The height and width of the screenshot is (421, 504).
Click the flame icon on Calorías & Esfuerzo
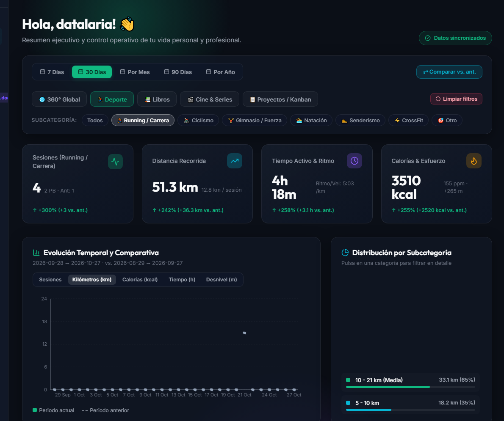click(474, 161)
